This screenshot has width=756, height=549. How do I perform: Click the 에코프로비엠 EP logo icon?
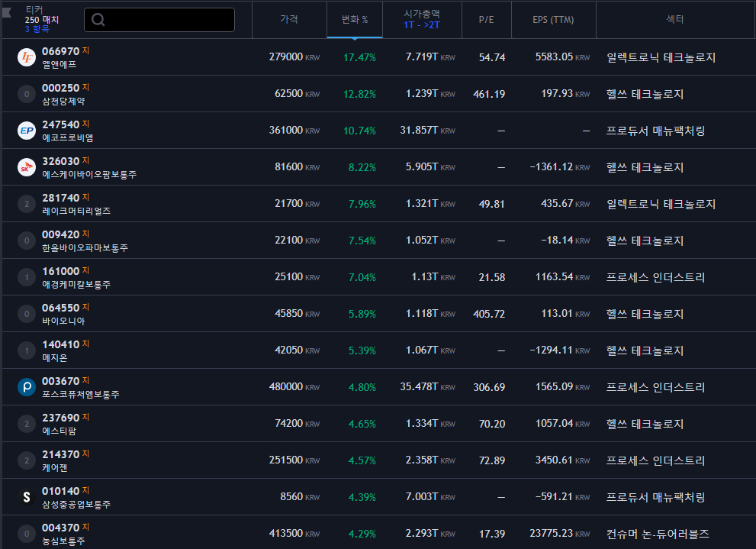[x=27, y=131]
